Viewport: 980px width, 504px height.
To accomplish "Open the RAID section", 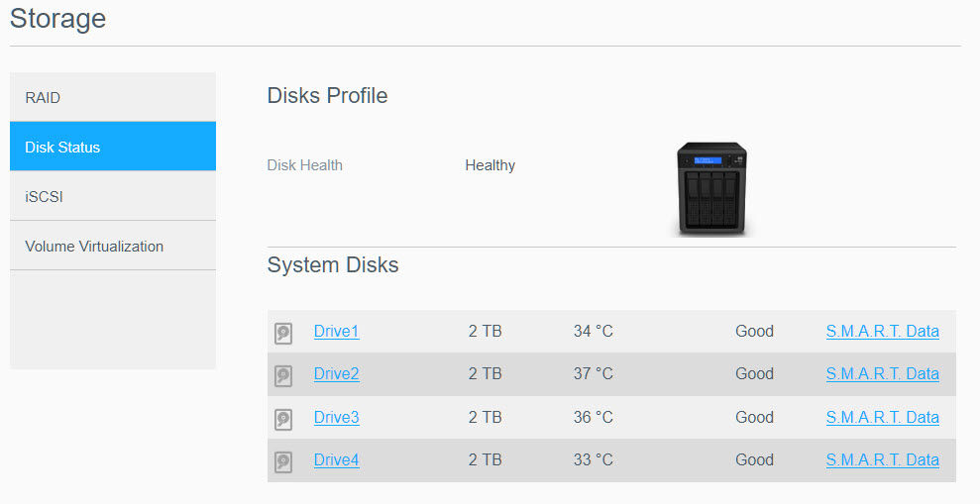I will [113, 98].
